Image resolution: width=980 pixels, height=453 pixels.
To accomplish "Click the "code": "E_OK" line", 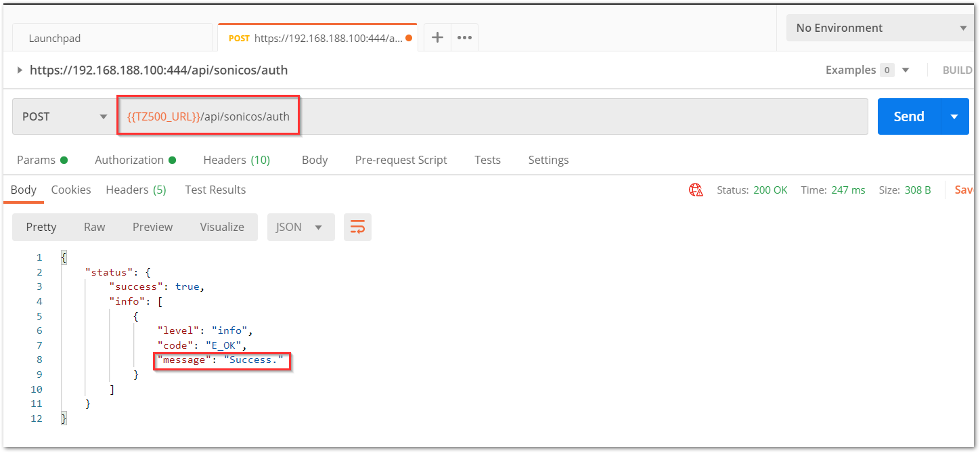I will [x=202, y=345].
